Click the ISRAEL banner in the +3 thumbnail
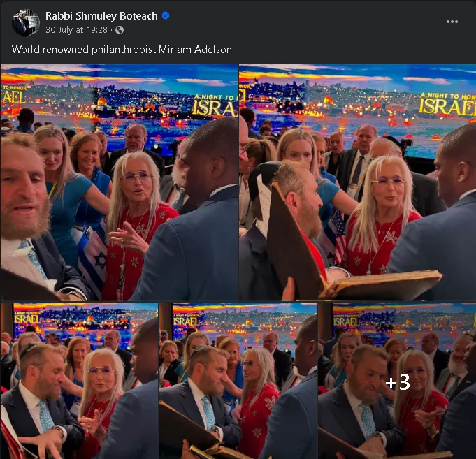This screenshot has width=476, height=459. point(345,321)
